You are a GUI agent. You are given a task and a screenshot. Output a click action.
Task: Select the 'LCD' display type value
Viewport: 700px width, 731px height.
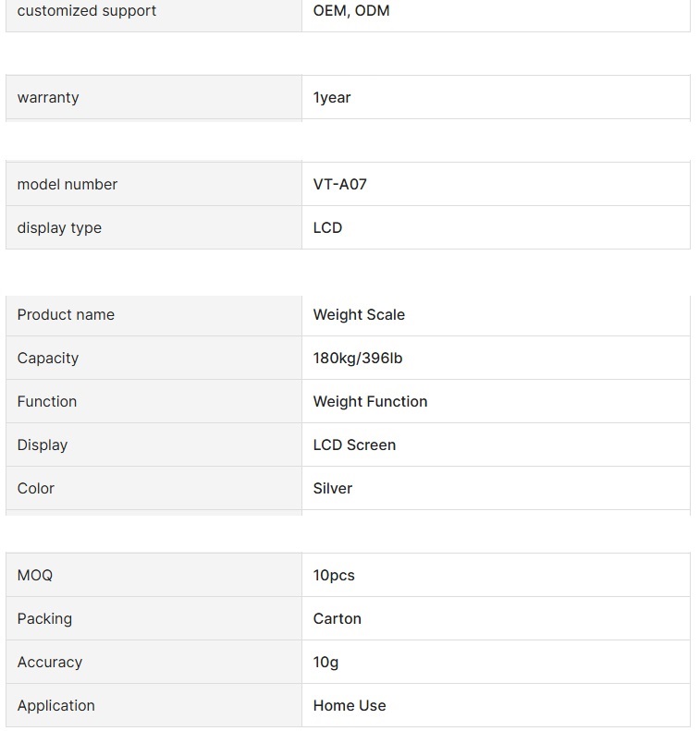tap(327, 227)
